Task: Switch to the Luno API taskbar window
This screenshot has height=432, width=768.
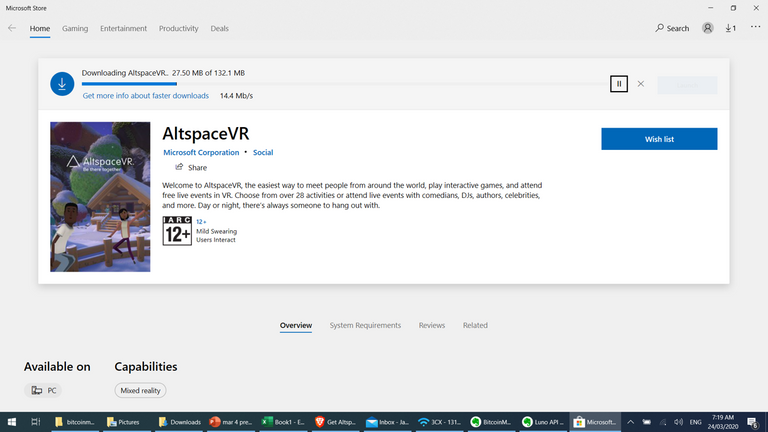Action: tap(543, 422)
